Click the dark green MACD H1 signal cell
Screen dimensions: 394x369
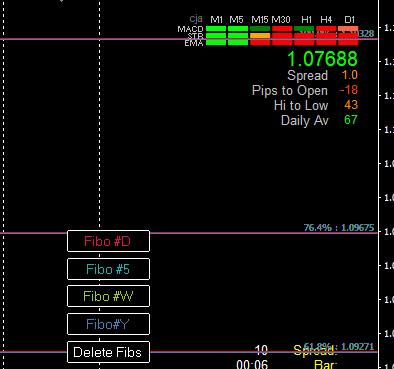pos(304,29)
